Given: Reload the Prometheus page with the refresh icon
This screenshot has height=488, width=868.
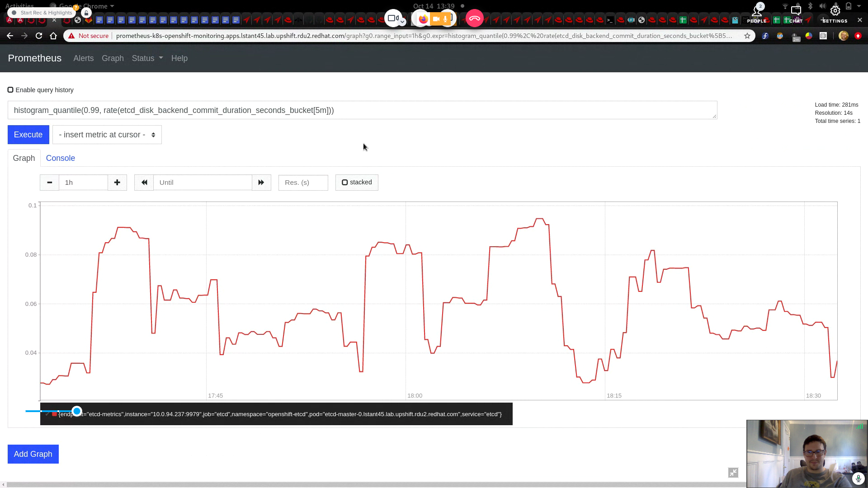Looking at the screenshot, I should [39, 35].
